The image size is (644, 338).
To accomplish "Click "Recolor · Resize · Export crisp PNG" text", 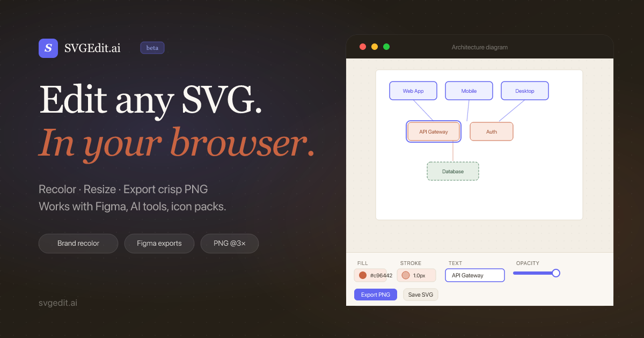I will point(123,189).
